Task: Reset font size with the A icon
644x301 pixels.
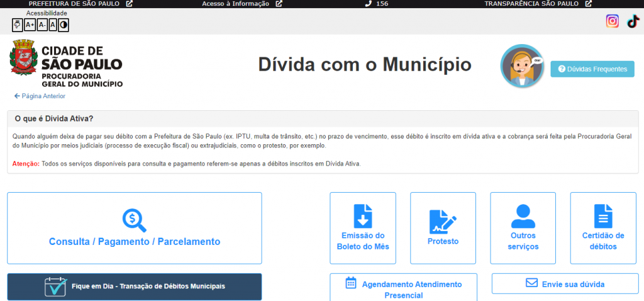Action: pos(52,25)
